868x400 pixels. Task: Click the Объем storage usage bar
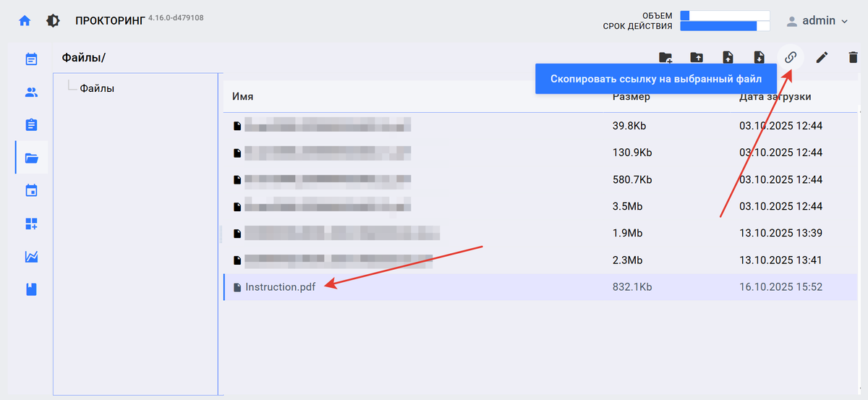724,15
